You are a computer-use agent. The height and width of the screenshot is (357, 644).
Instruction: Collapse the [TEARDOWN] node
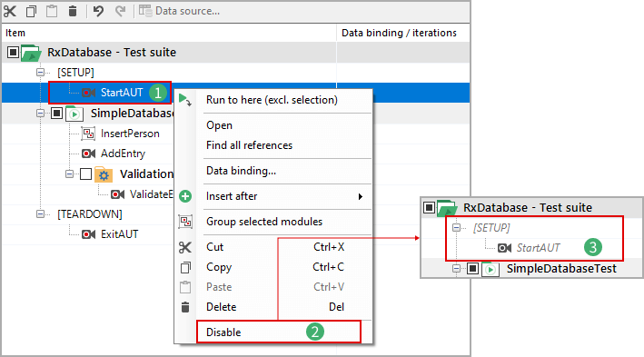tap(40, 214)
